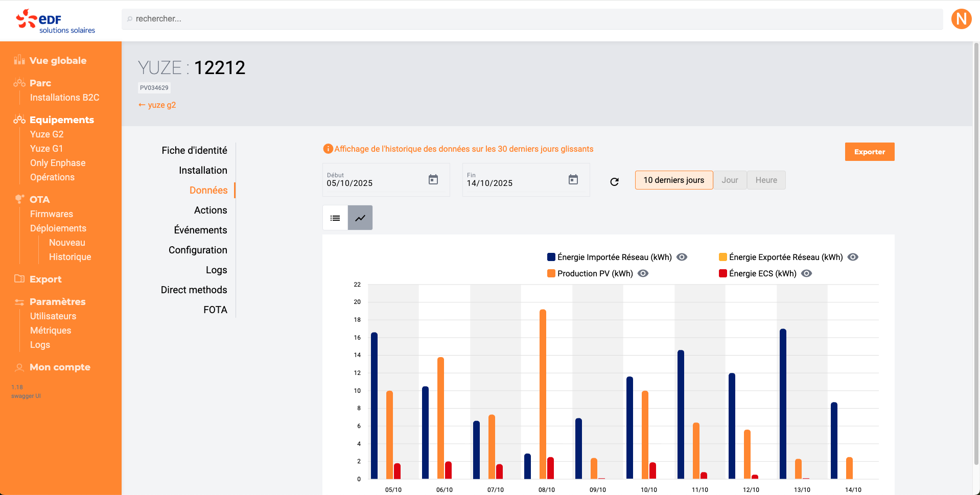The image size is (980, 495).
Task: Open the Événements tab
Action: 200,230
